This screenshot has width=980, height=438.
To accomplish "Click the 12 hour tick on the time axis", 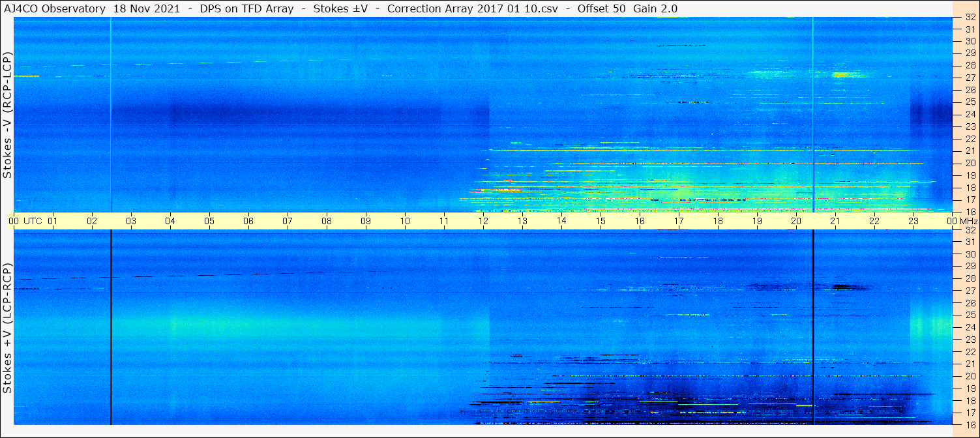I will tap(483, 221).
